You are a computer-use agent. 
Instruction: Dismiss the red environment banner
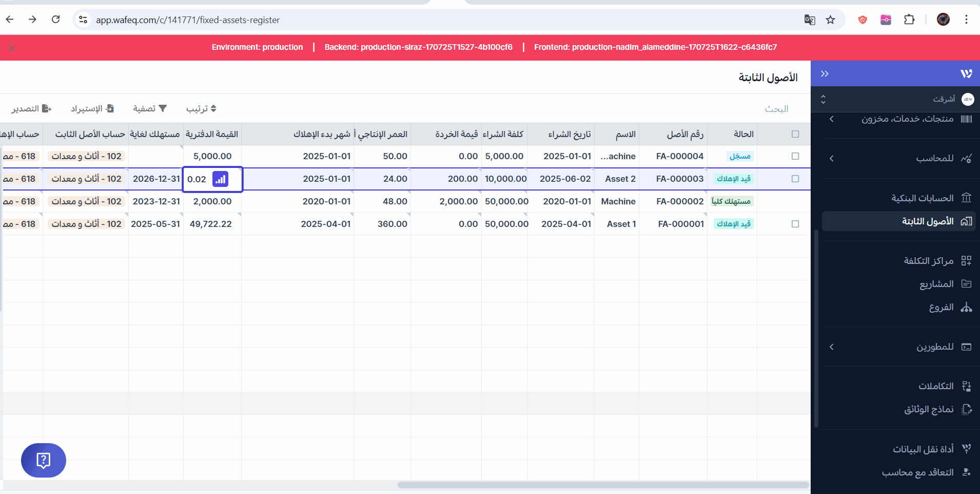pyautogui.click(x=11, y=48)
